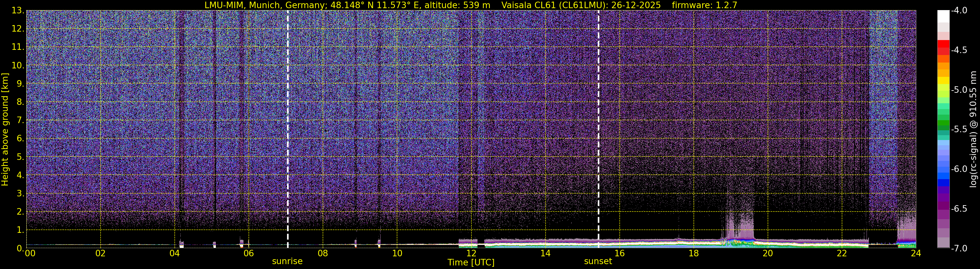Image resolution: width=980 pixels, height=269 pixels.
Task: Click the -5.0 colorbar tick label
Action: pyautogui.click(x=959, y=90)
